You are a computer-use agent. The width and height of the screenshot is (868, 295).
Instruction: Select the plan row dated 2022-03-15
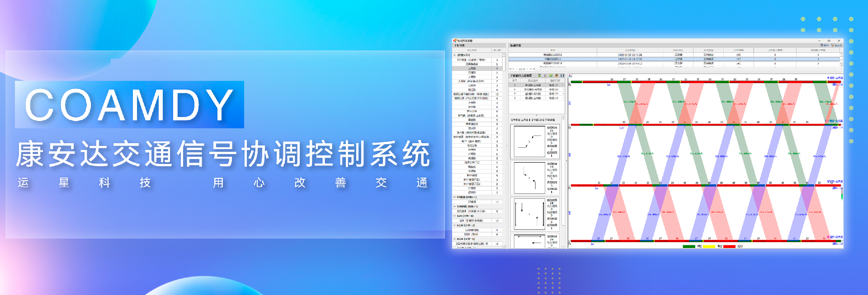[674, 55]
